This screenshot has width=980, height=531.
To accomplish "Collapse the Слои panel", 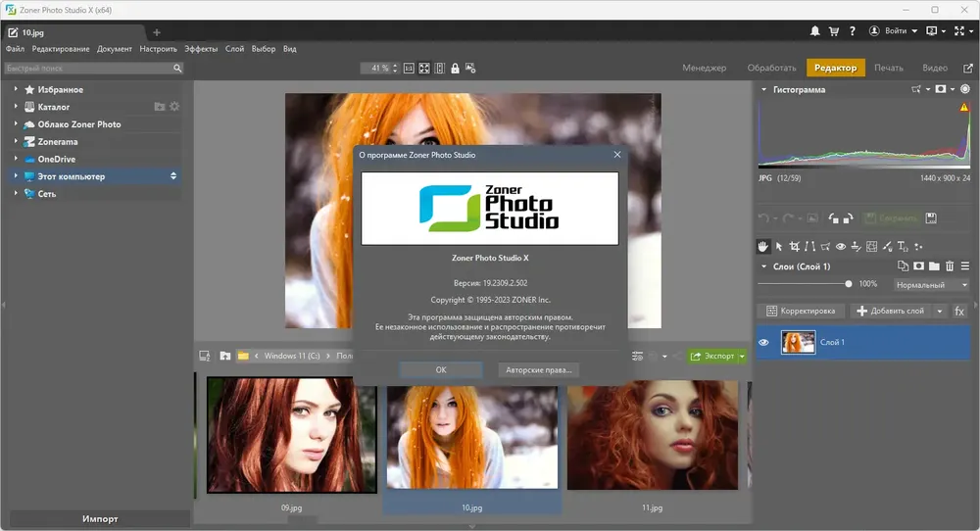I will (x=763, y=266).
